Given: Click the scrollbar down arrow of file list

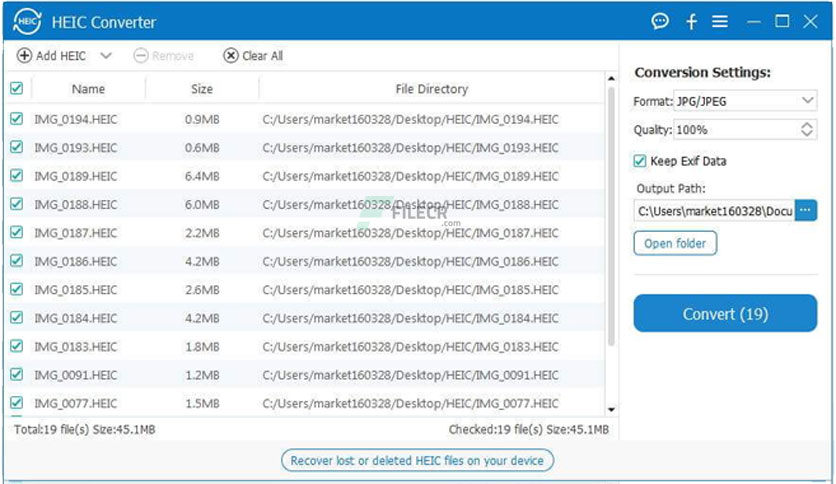Looking at the screenshot, I should point(611,409).
